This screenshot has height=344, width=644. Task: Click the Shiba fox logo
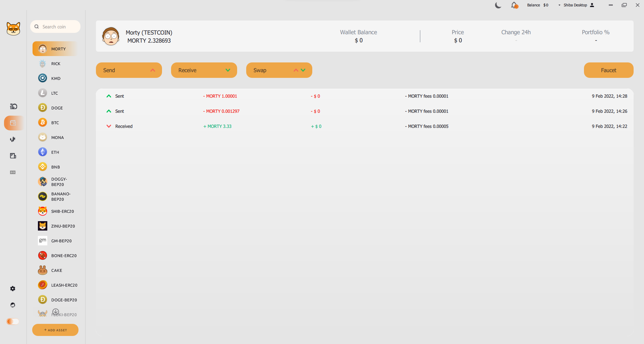tap(13, 29)
